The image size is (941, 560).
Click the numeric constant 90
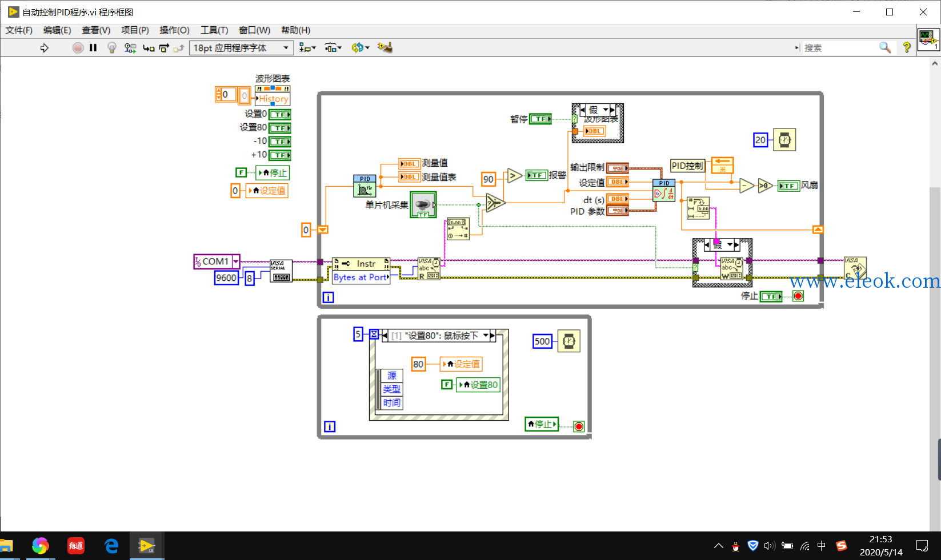(488, 179)
